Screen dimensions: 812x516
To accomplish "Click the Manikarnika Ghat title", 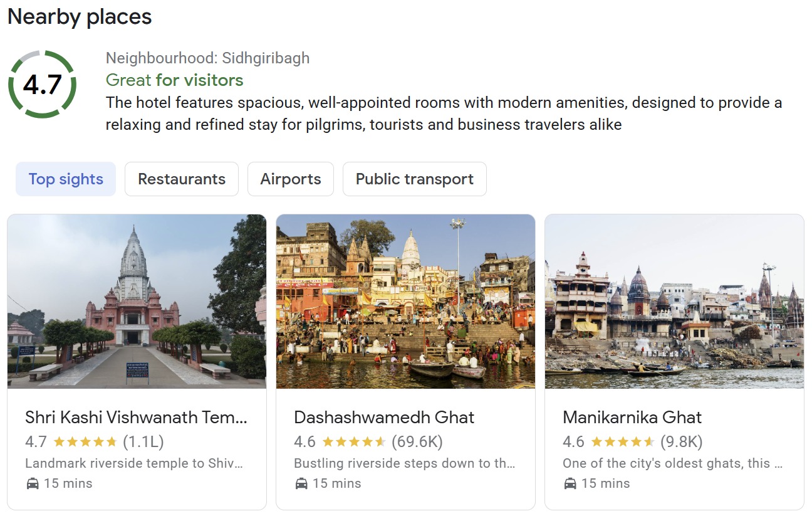I will click(632, 418).
